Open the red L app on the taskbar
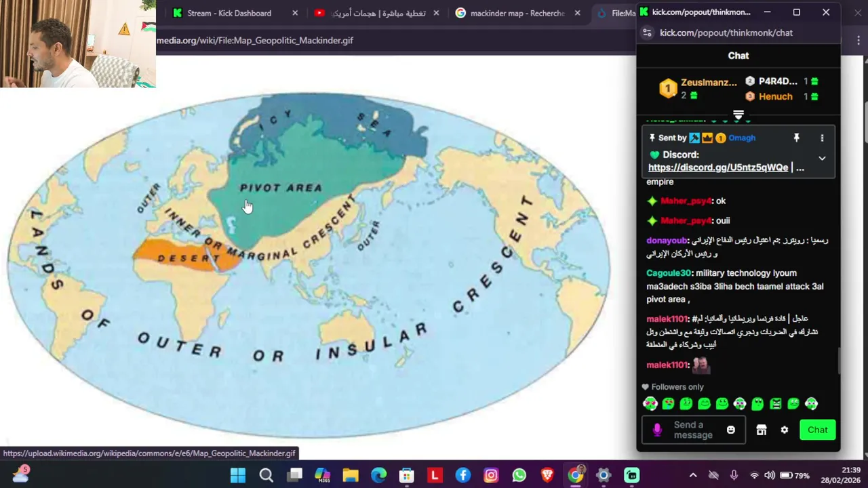The width and height of the screenshot is (868, 488). coord(435,475)
